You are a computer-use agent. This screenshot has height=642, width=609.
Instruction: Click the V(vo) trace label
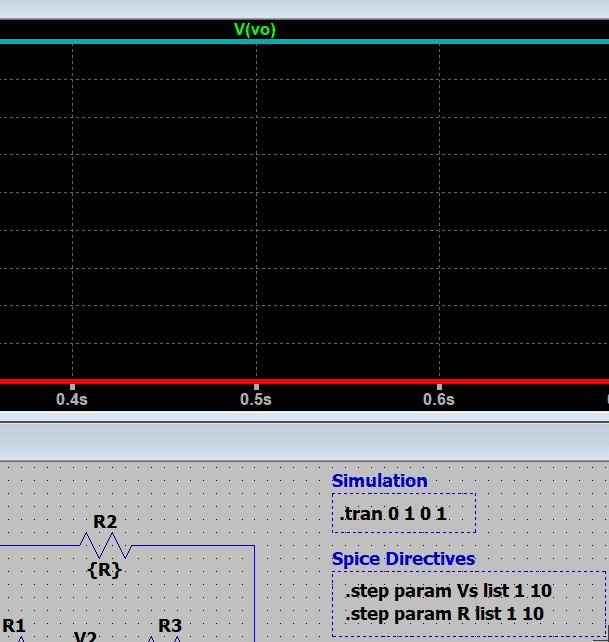click(254, 29)
